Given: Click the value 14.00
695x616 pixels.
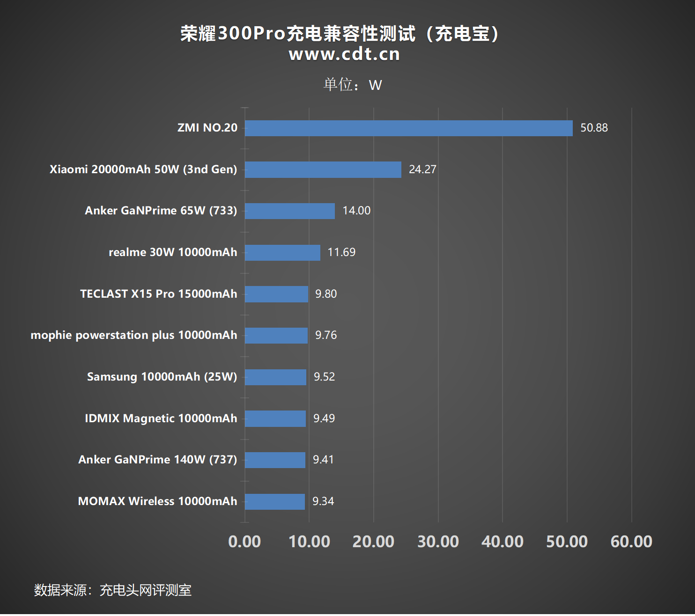Looking at the screenshot, I should [356, 211].
